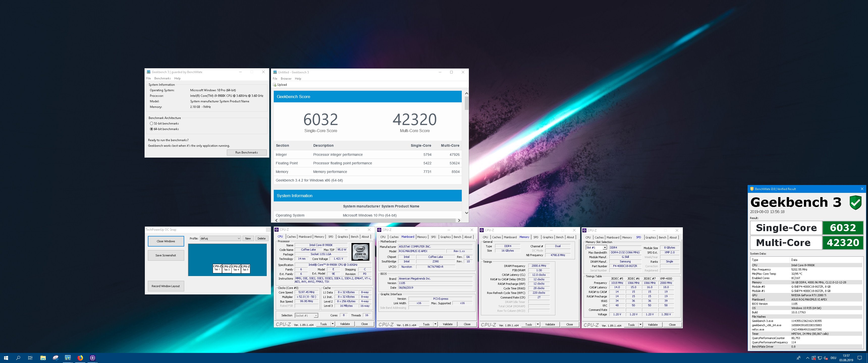This screenshot has width=868, height=363.
Task: Switch to SPD tab in CPU-Z Memory window
Action: coord(536,237)
